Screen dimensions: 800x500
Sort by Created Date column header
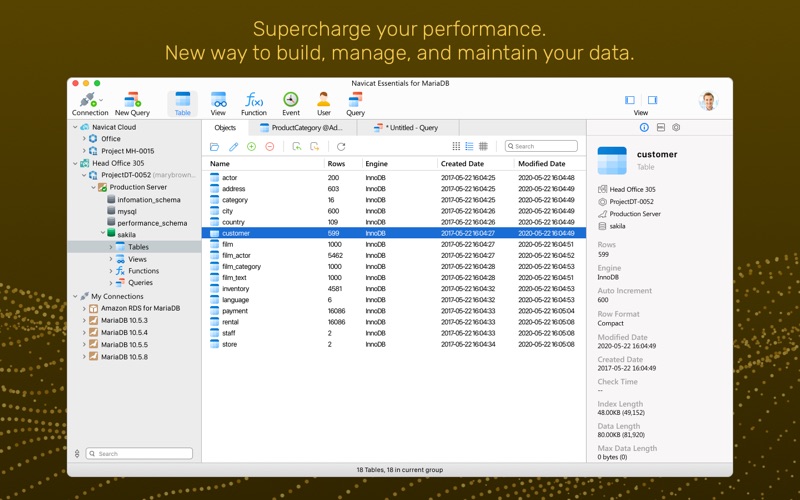(x=476, y=164)
